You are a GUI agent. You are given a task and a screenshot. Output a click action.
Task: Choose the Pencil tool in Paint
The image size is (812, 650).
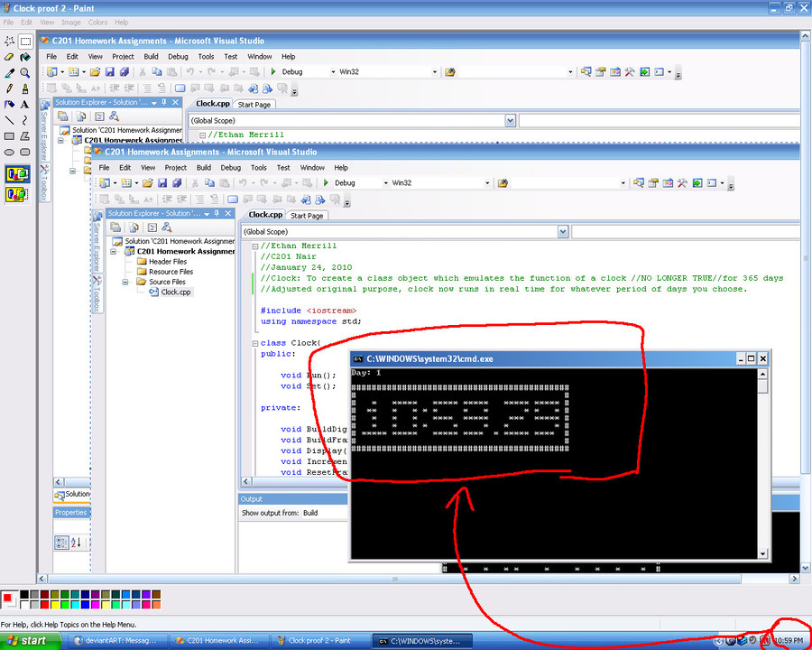9,88
